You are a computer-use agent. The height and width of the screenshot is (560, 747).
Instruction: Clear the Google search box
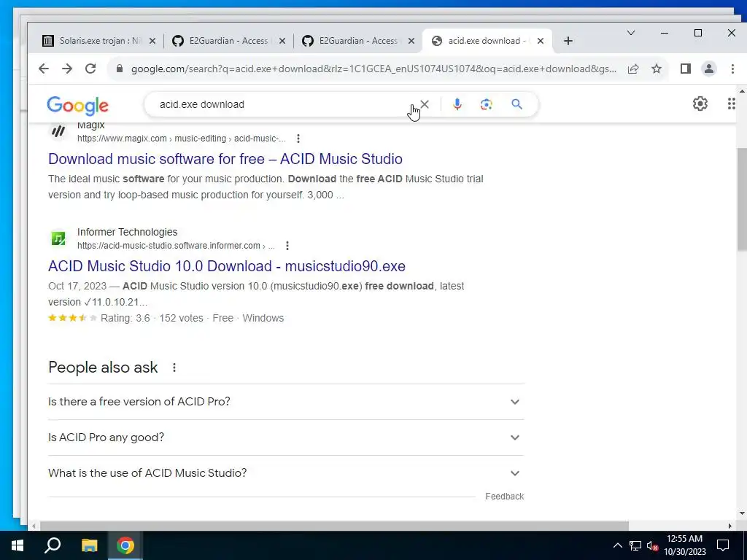tap(425, 104)
